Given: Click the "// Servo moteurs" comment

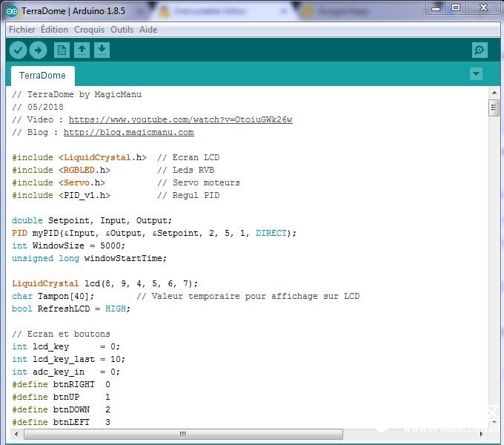Looking at the screenshot, I should [199, 182].
